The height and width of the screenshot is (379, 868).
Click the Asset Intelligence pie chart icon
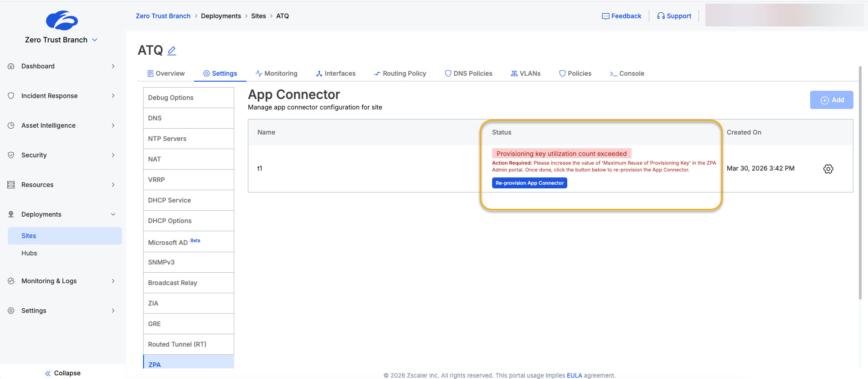tap(11, 125)
